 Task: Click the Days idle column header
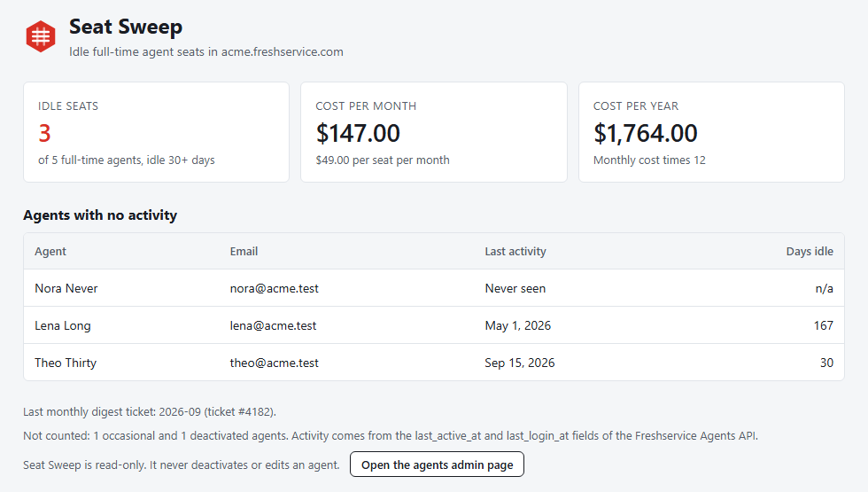point(810,252)
